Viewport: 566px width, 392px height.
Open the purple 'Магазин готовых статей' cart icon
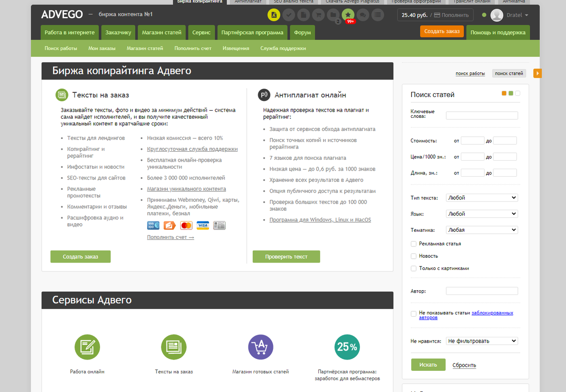tap(261, 347)
